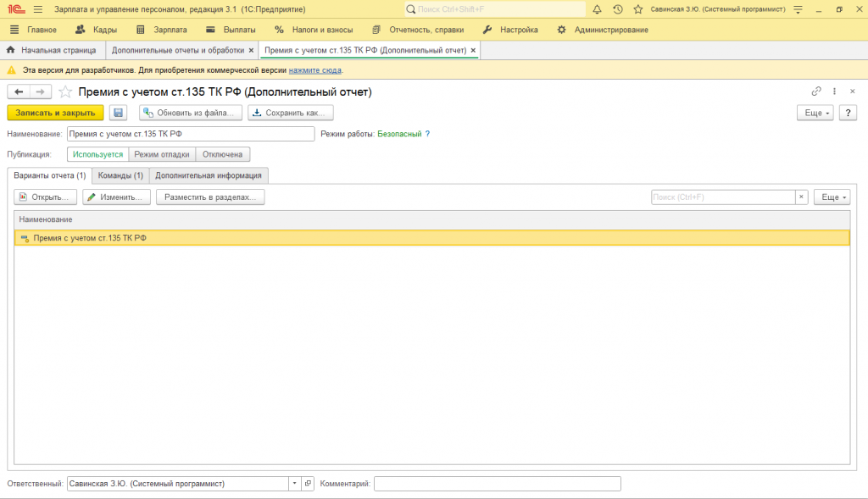Open Выплаты menu section
868x499 pixels.
point(231,30)
